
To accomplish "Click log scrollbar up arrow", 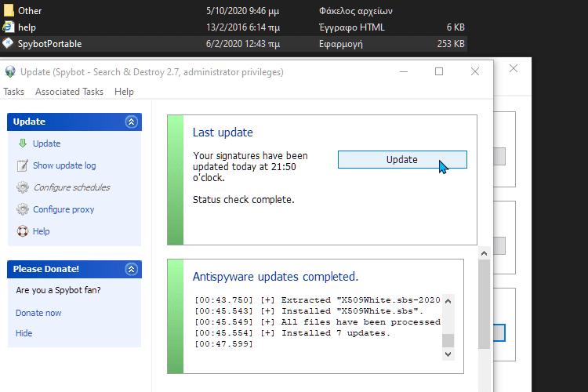I will (448, 301).
